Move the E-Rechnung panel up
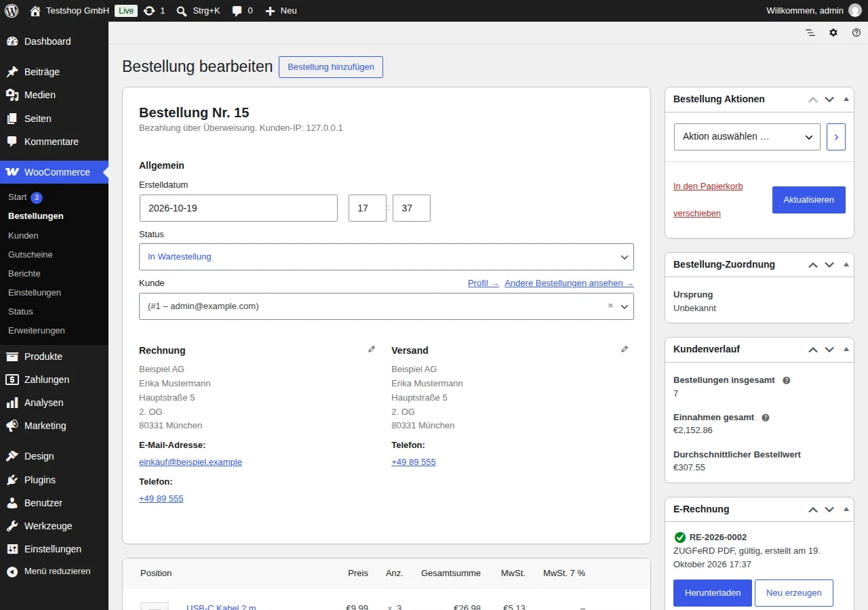 [813, 510]
